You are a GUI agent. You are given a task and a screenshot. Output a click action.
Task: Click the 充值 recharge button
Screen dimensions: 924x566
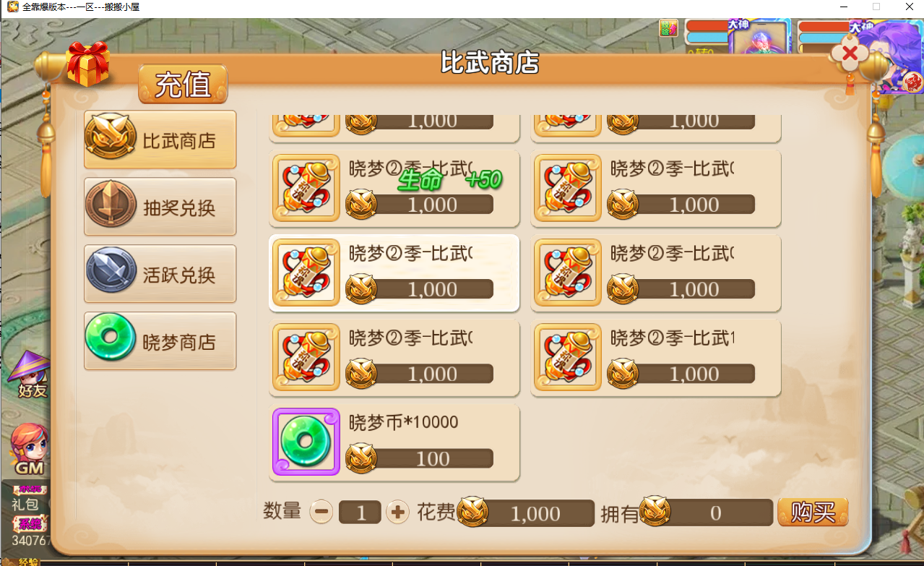[183, 84]
